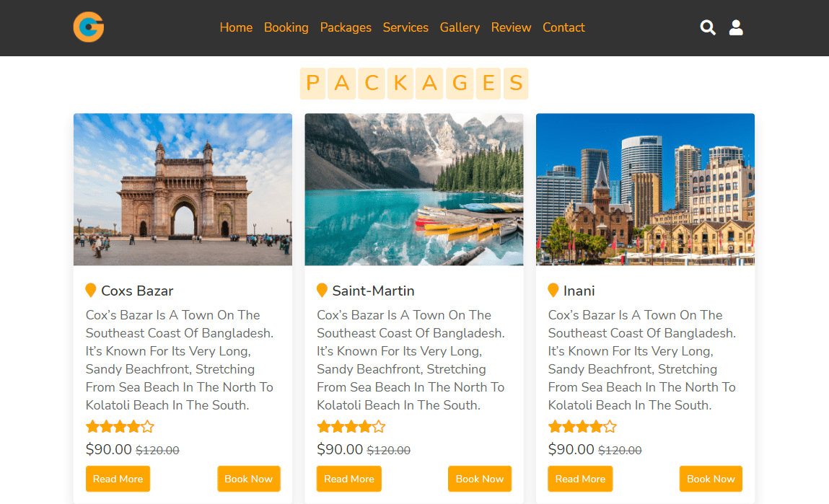Open the Services page link
Screen dimensions: 829x504
[x=405, y=27]
